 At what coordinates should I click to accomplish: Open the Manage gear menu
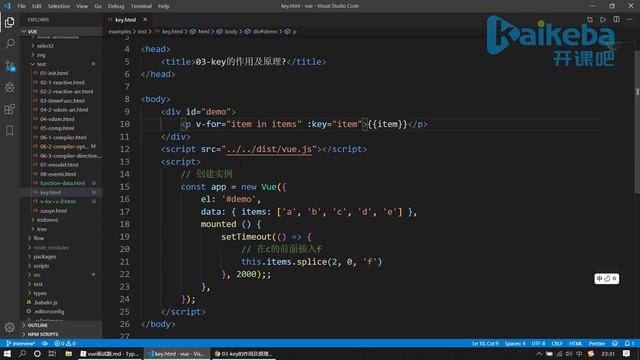[9, 327]
